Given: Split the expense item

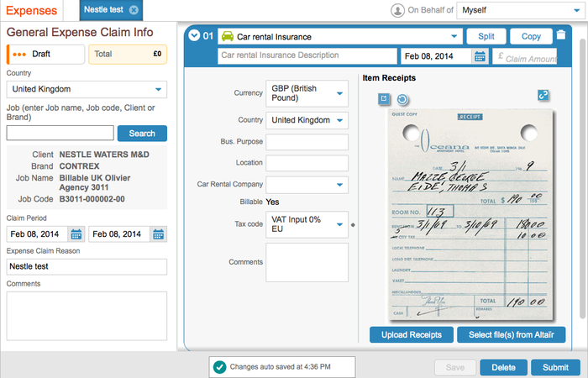Looking at the screenshot, I should [486, 36].
